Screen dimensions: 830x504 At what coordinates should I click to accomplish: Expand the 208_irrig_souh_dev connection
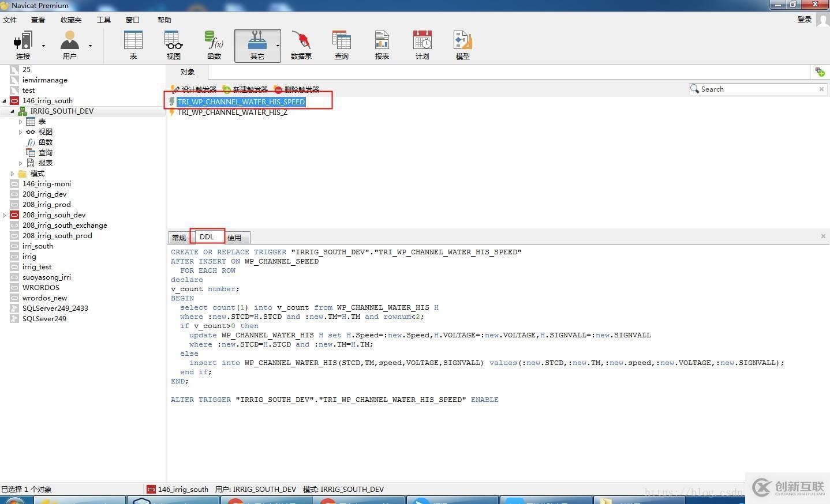pos(5,215)
